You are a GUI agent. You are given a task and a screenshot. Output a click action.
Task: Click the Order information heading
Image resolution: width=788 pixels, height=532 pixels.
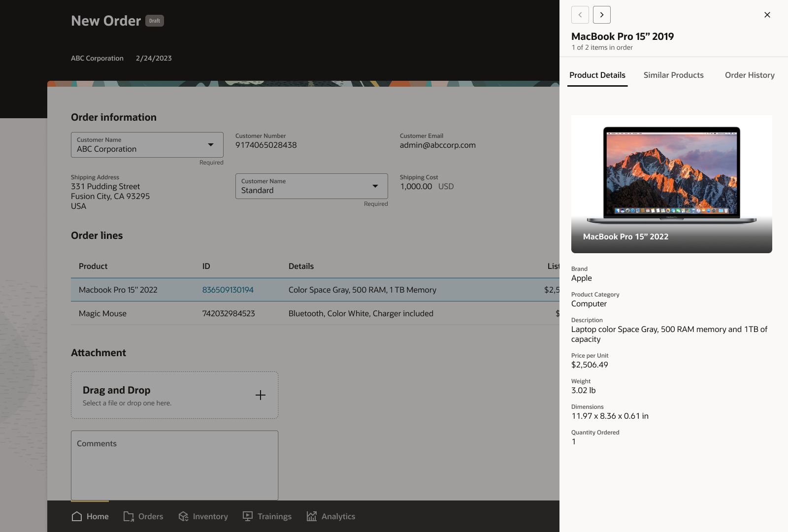(x=114, y=117)
